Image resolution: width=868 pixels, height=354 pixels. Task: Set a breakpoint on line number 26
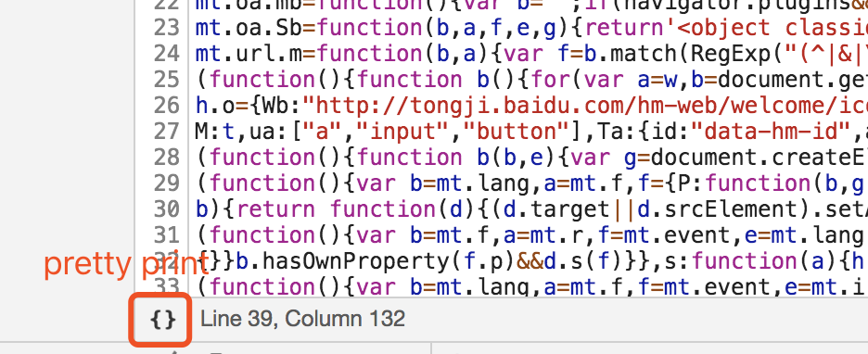coord(167,106)
